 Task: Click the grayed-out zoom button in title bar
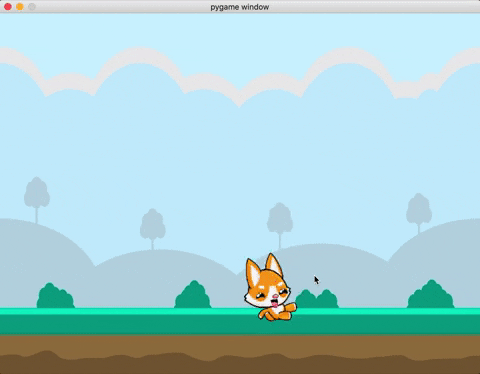[x=32, y=7]
